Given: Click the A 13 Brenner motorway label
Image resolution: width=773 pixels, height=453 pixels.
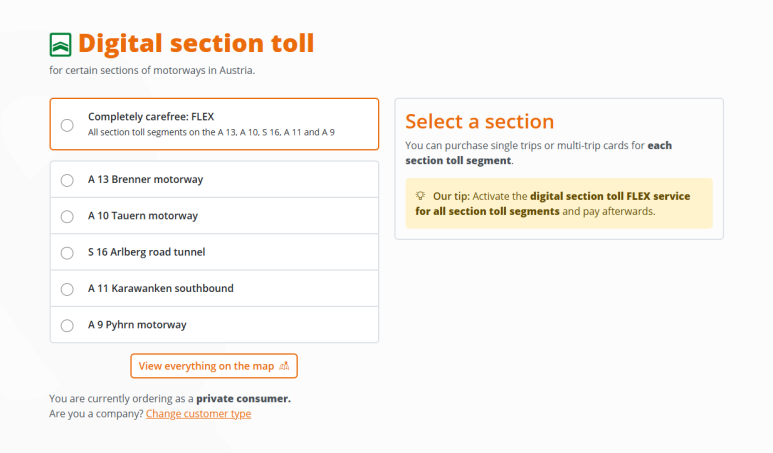Looking at the screenshot, I should click(145, 179).
